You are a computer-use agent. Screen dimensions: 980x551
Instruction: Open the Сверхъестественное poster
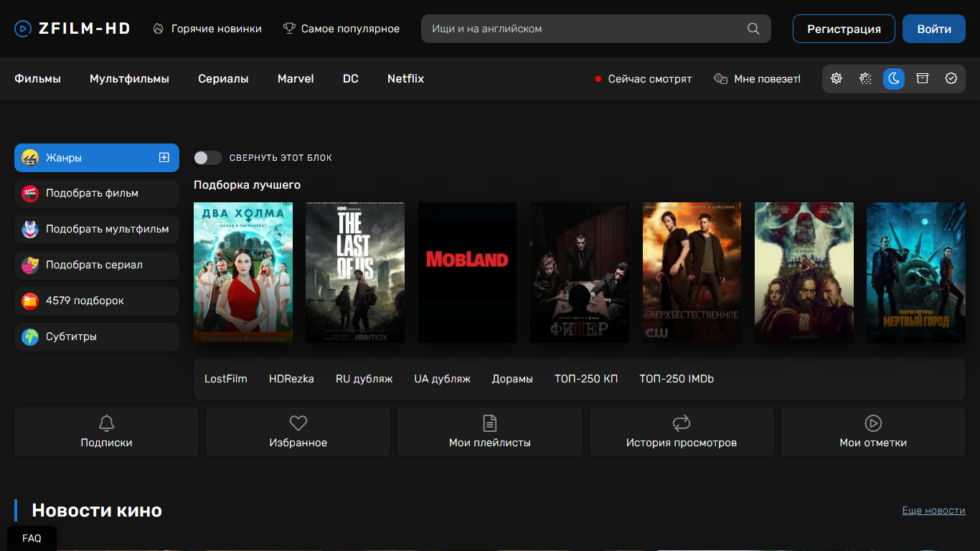[x=692, y=273]
